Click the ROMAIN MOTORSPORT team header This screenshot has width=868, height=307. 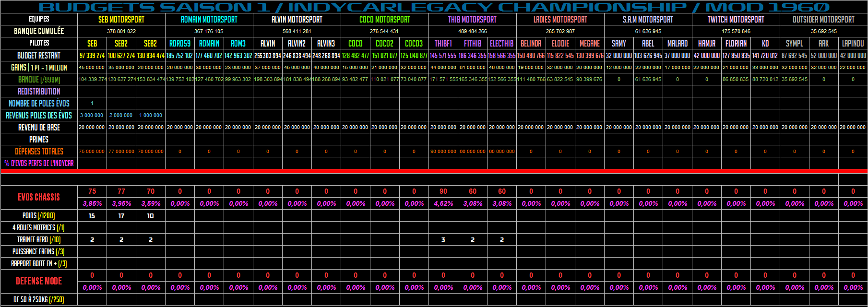pyautogui.click(x=209, y=19)
